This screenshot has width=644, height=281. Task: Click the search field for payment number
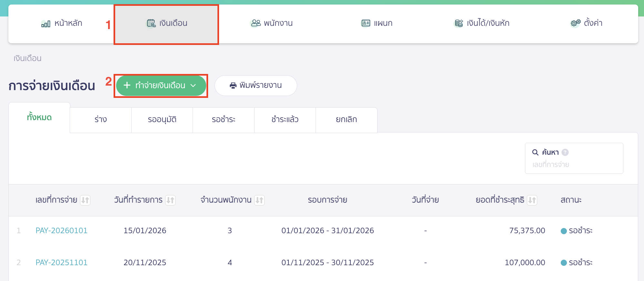point(574,165)
